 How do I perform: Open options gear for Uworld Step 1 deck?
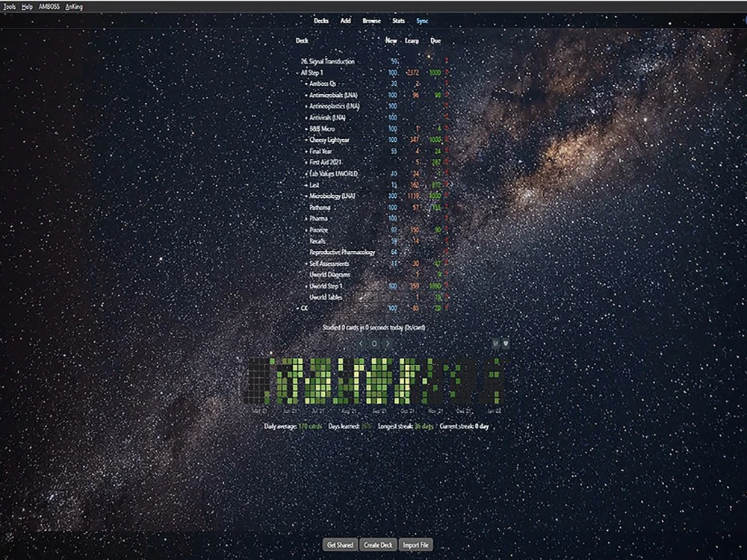pos(447,286)
